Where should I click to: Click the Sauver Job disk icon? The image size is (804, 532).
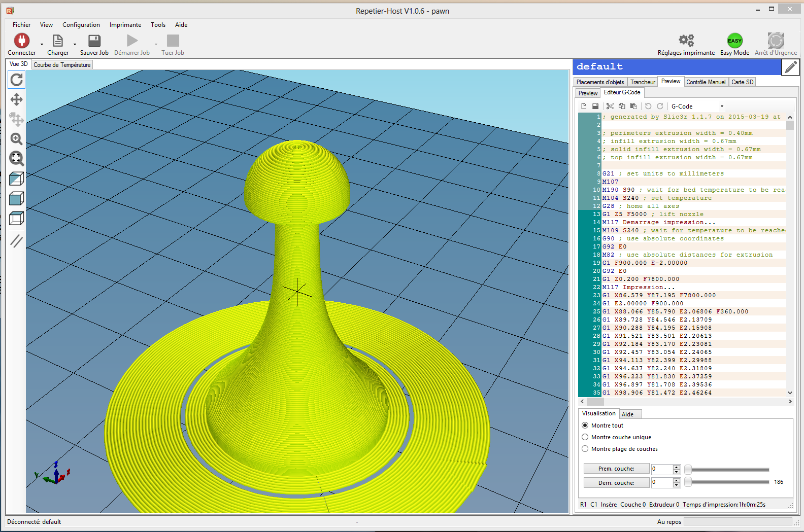[x=94, y=41]
